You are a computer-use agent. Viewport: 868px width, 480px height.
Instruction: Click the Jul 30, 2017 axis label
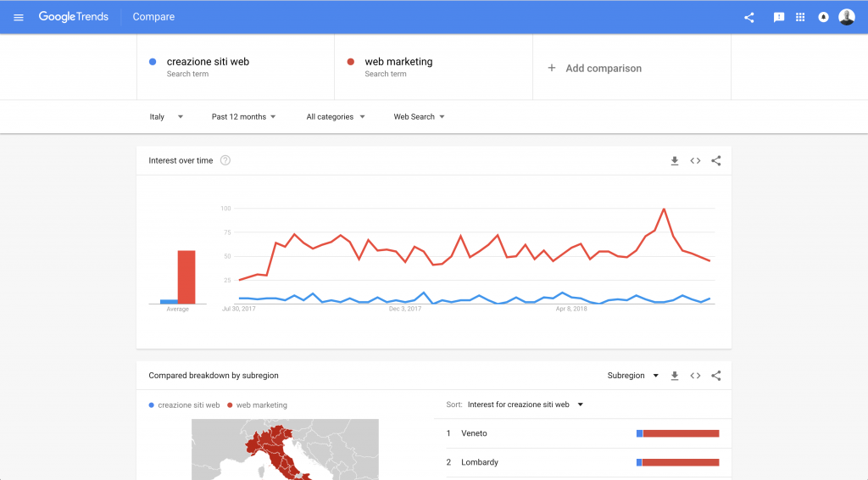238,309
